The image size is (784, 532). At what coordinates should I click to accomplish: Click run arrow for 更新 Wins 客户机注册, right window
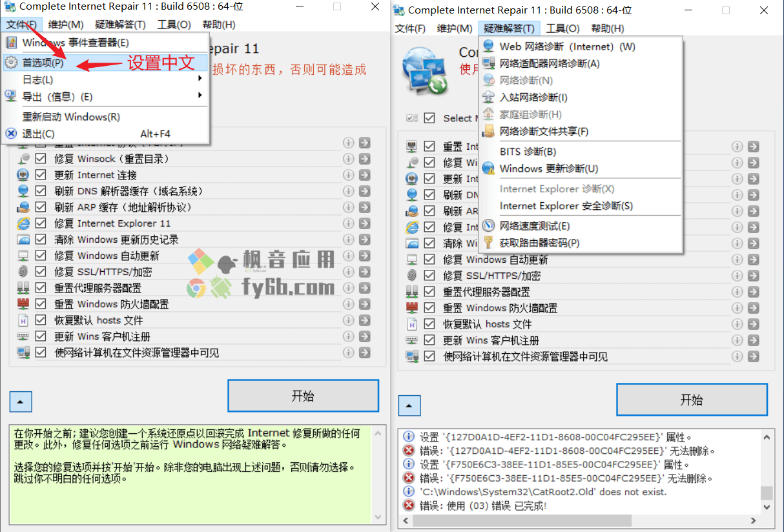pos(754,340)
